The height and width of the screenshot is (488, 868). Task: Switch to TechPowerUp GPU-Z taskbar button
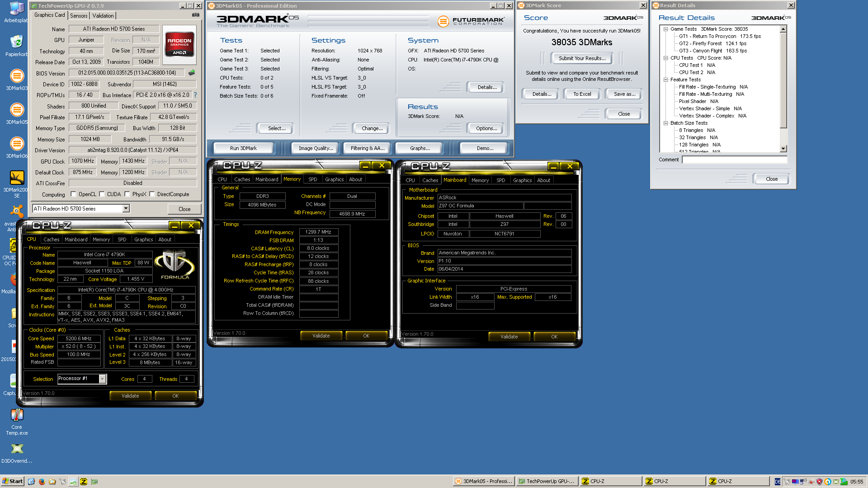click(547, 481)
